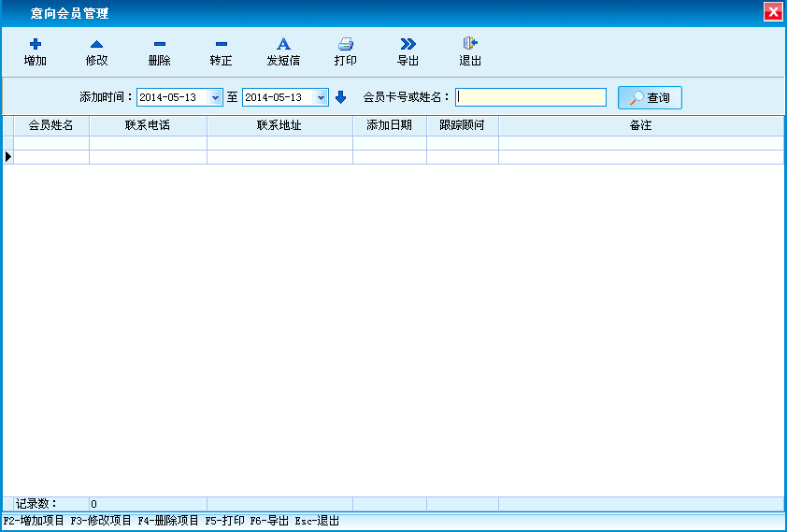Click the 会员姓名 column header
787x532 pixels.
[51, 125]
